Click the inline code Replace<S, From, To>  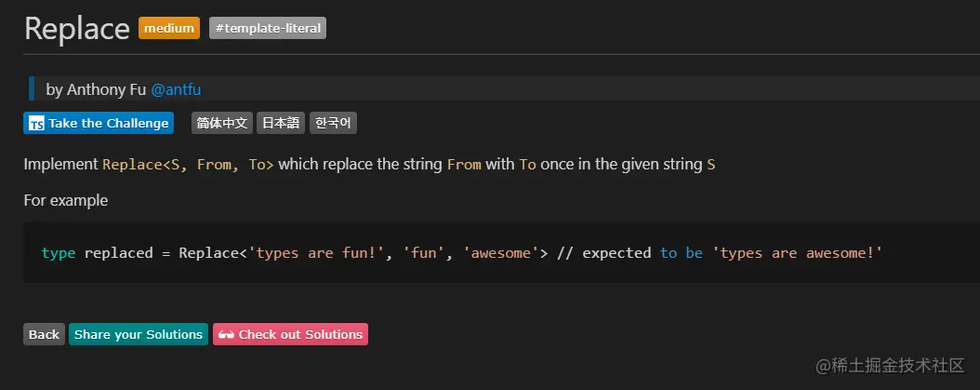[188, 165]
